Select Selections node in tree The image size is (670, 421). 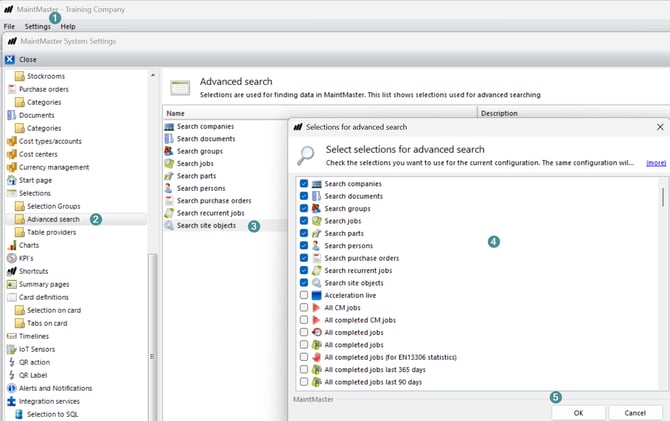tap(35, 193)
